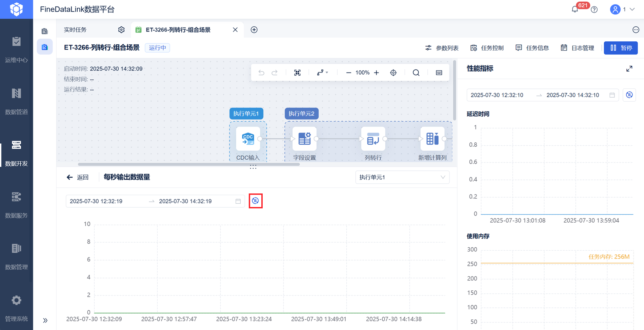This screenshot has height=330, width=644.
Task: Zoom out the canvas with minus
Action: click(x=348, y=73)
